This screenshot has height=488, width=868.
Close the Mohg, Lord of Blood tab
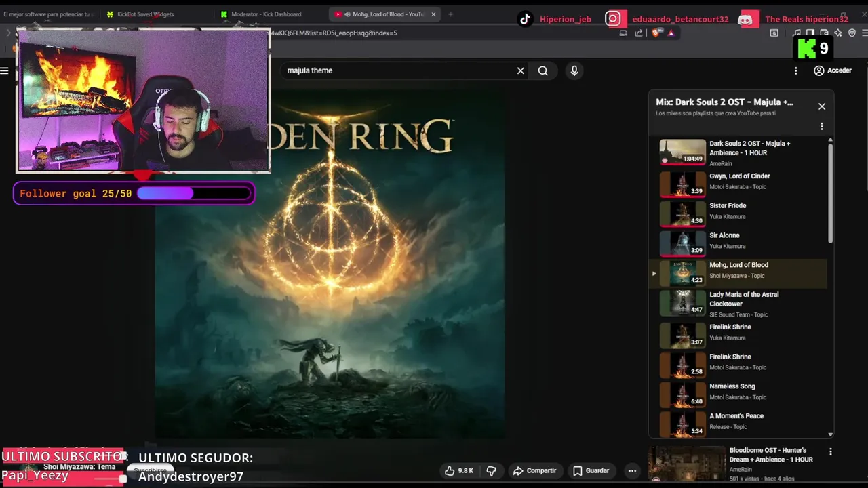(433, 14)
